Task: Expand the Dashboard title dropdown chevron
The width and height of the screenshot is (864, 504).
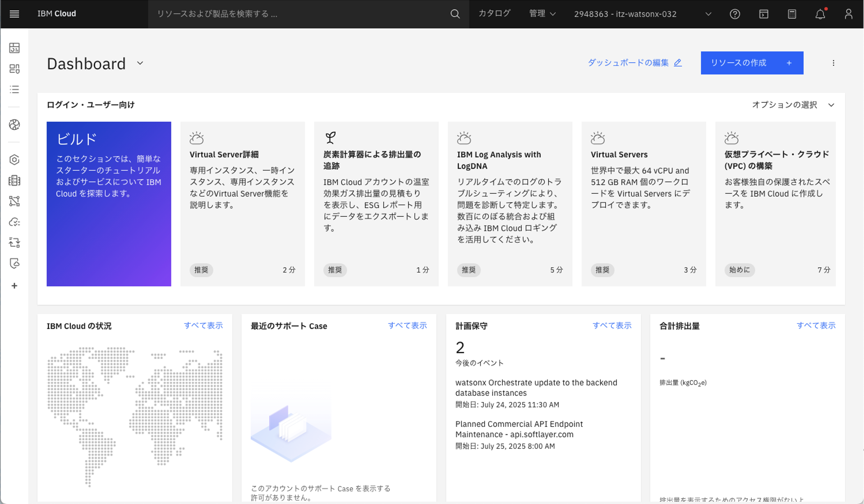Action: (x=140, y=64)
